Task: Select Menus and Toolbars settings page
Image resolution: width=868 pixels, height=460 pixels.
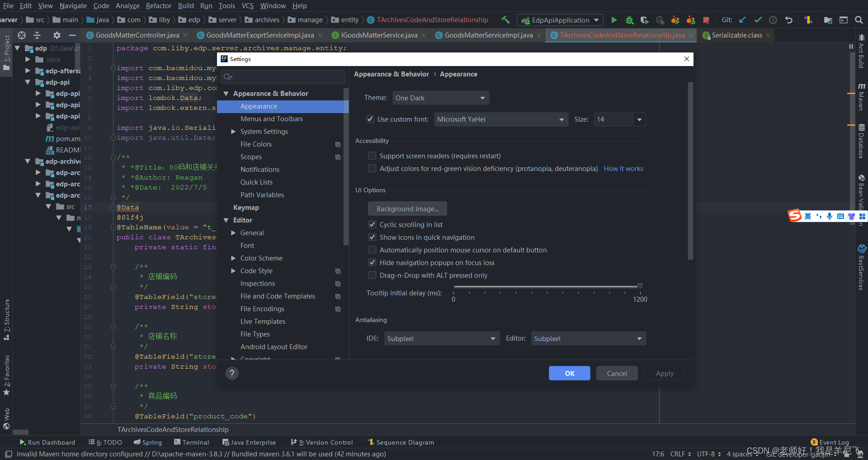Action: point(272,119)
